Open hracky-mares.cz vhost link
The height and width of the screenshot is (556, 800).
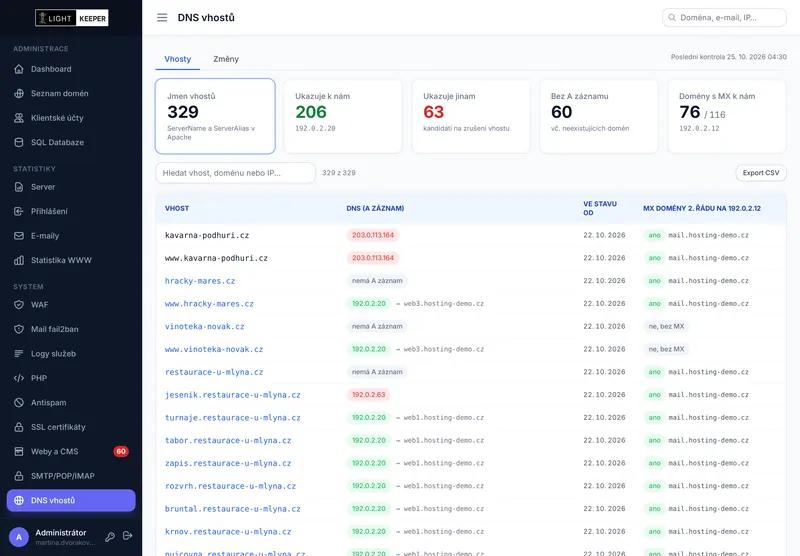[x=200, y=281]
